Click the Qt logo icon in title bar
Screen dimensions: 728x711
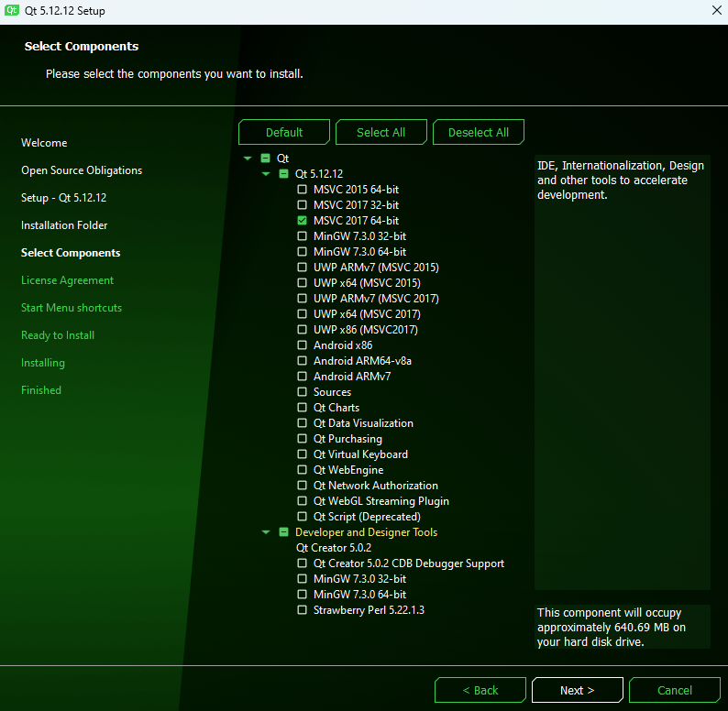pyautogui.click(x=12, y=10)
